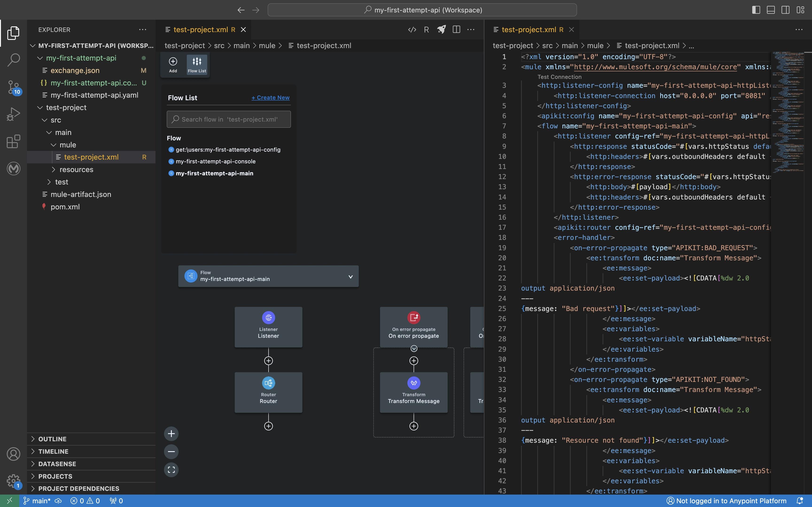This screenshot has height=507, width=812.
Task: Click the Create New flow link
Action: coord(270,98)
